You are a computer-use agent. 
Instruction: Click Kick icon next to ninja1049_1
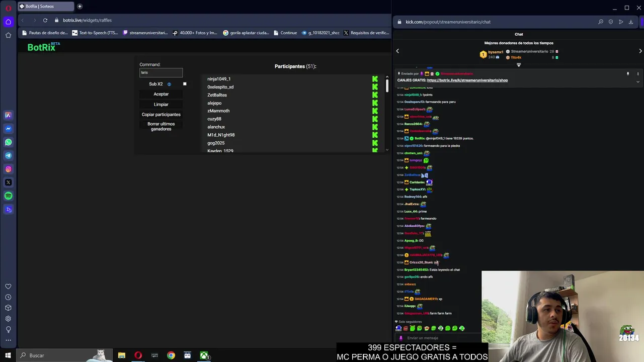[x=375, y=79]
